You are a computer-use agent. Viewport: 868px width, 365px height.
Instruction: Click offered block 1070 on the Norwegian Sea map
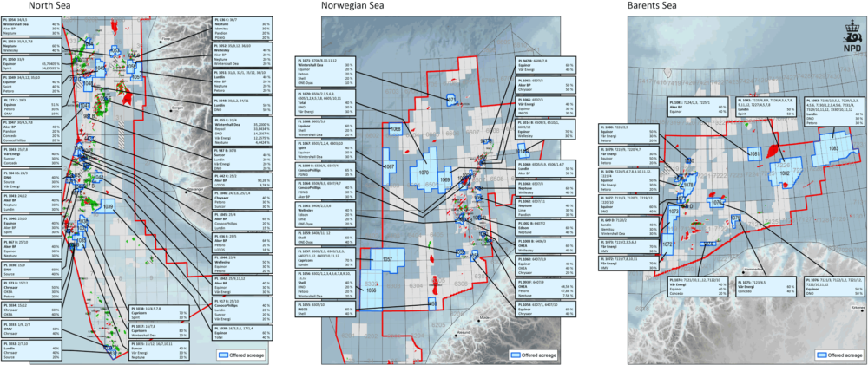click(424, 173)
